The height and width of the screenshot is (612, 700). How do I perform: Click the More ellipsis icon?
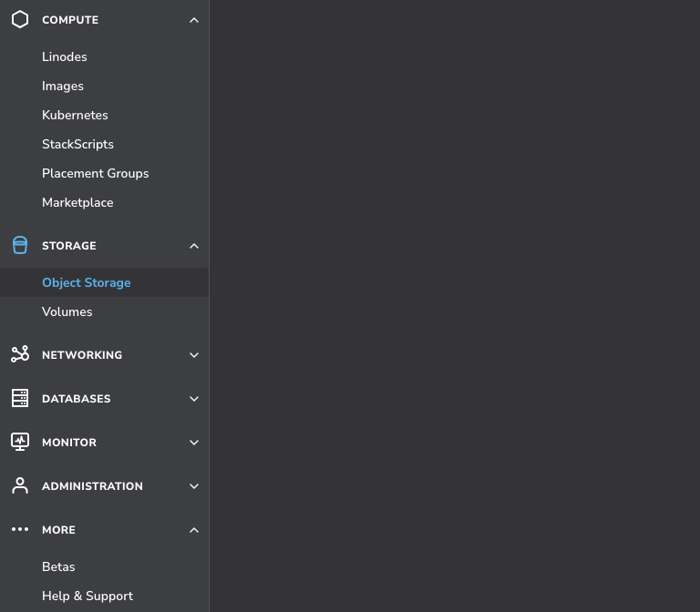coord(20,530)
